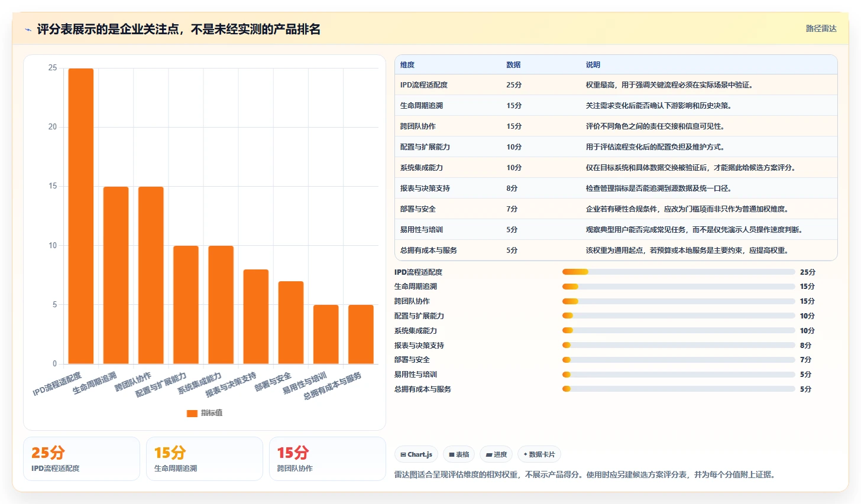Click the 易用性与培训 bar in the chart

pyautogui.click(x=326, y=334)
